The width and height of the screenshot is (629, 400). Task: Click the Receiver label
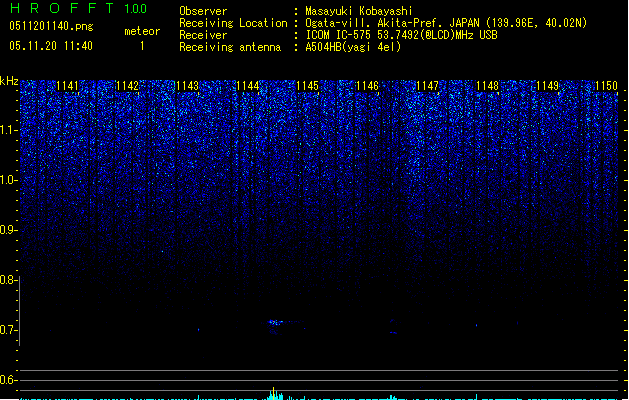[203, 35]
